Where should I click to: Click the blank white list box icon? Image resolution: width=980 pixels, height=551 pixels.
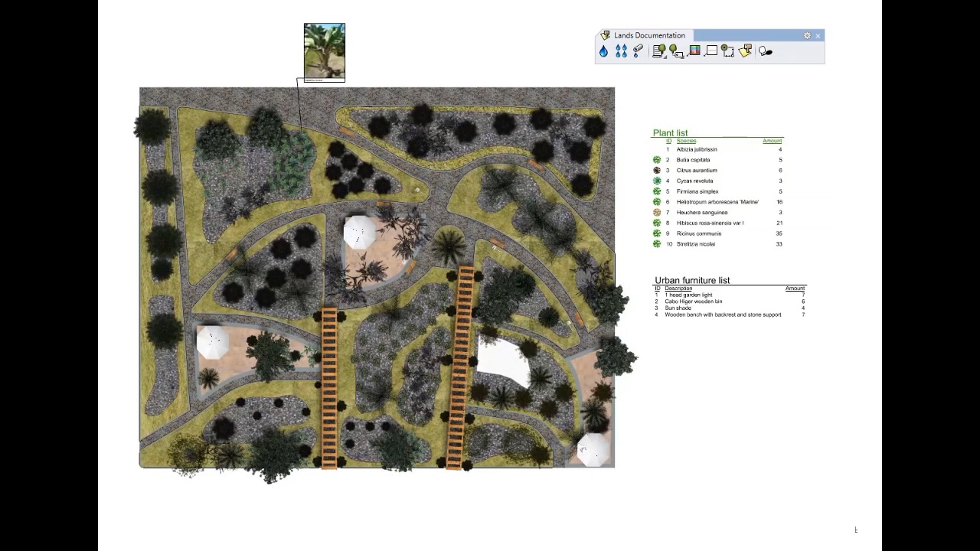click(x=711, y=51)
